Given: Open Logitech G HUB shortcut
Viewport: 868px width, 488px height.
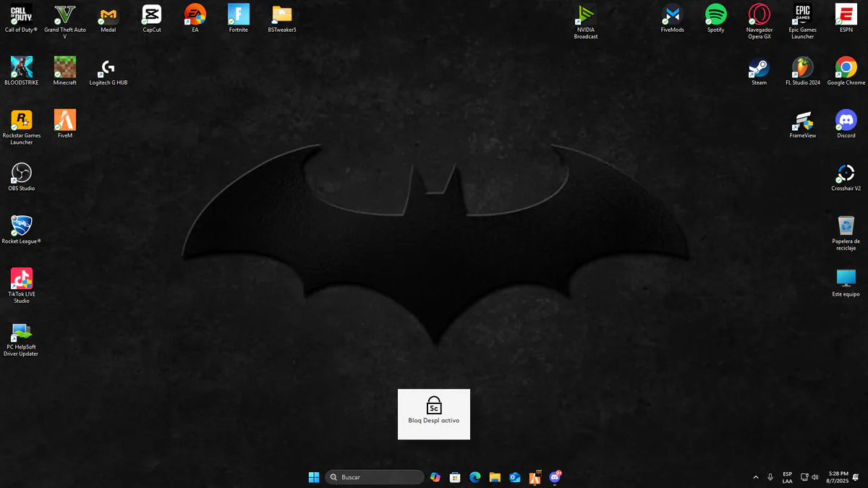Looking at the screenshot, I should [x=109, y=71].
